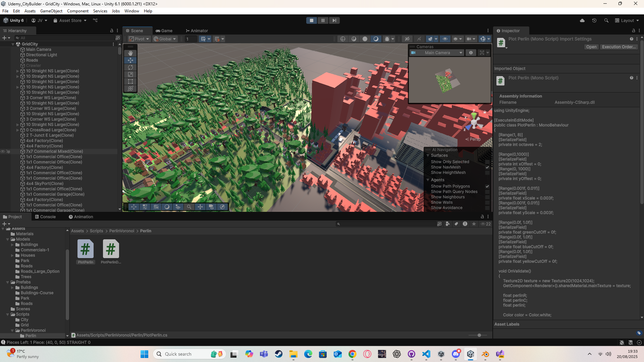The image size is (644, 362).
Task: Lock the Hierarchy panel
Action: click(112, 31)
